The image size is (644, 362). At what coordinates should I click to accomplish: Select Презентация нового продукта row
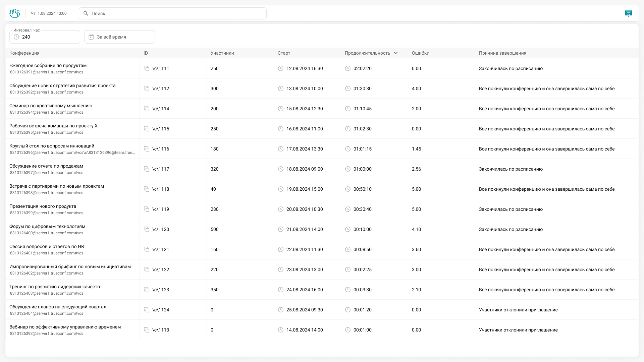coord(43,206)
